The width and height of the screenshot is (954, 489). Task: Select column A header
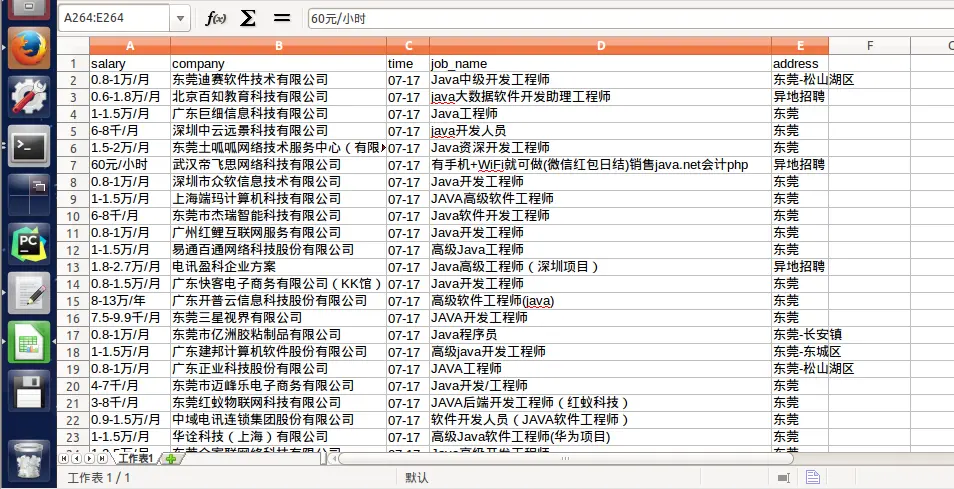[x=130, y=46]
